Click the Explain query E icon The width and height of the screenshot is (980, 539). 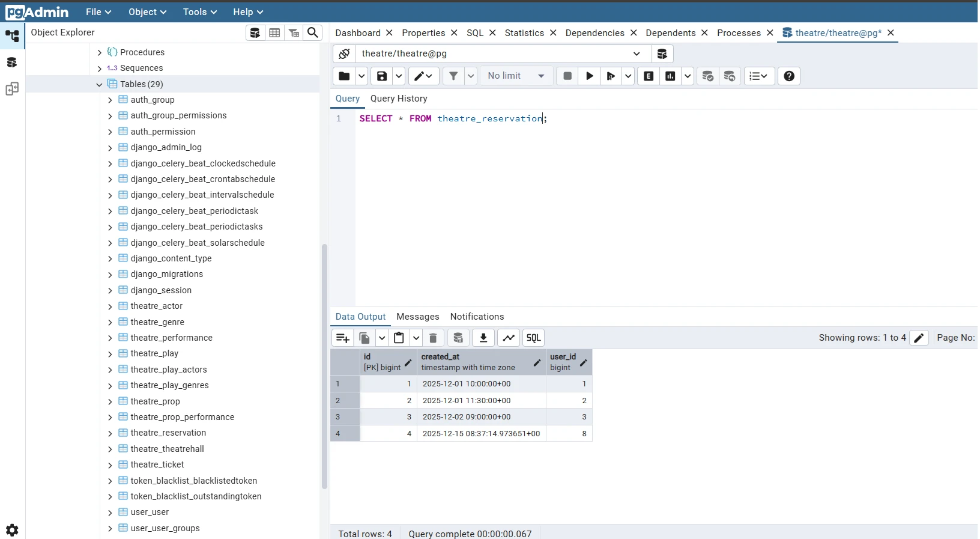(x=649, y=76)
